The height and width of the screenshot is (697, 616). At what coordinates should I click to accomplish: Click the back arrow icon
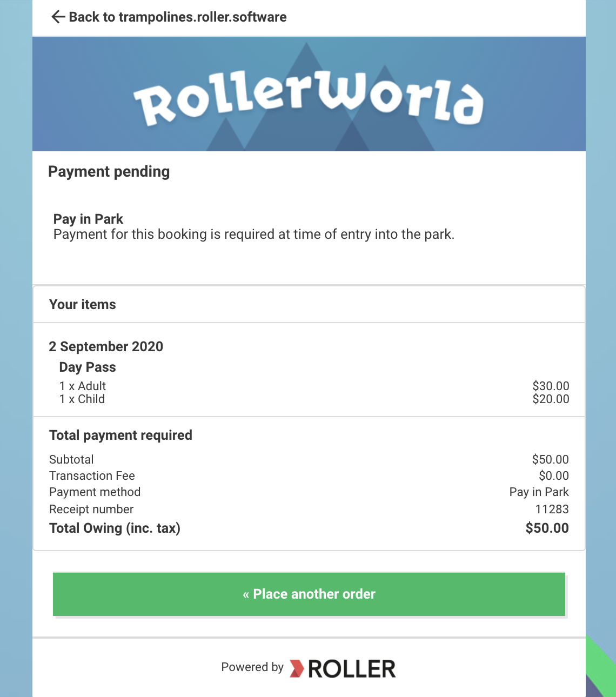[58, 17]
